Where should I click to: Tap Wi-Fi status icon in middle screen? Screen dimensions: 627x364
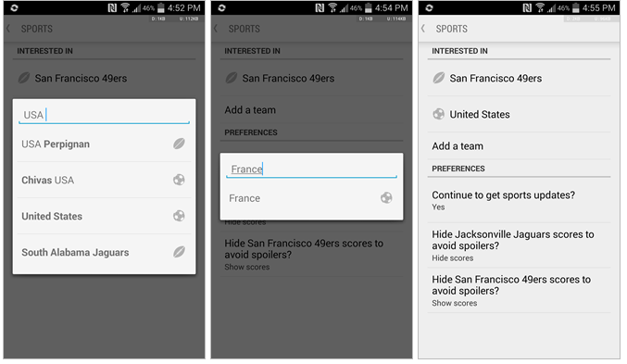(x=332, y=7)
